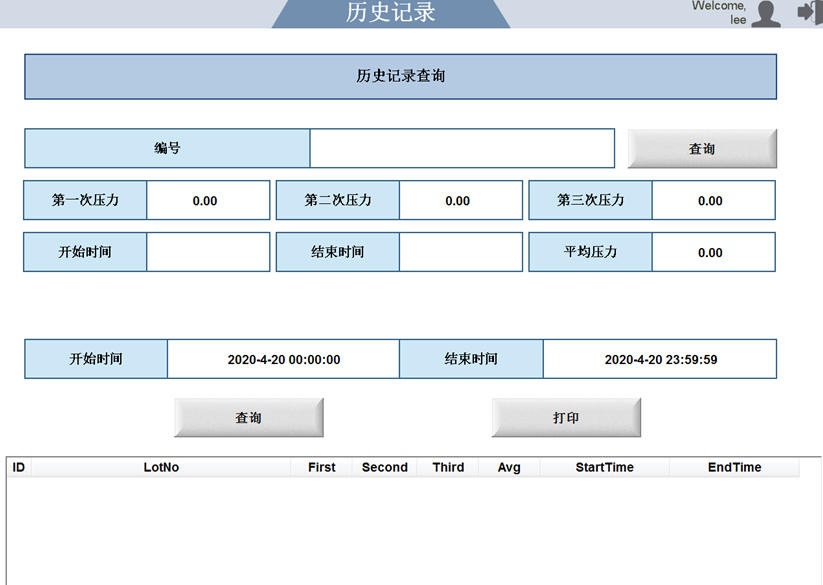Click the 打印 print button
Screen dimensions: 823x585
pyautogui.click(x=566, y=418)
